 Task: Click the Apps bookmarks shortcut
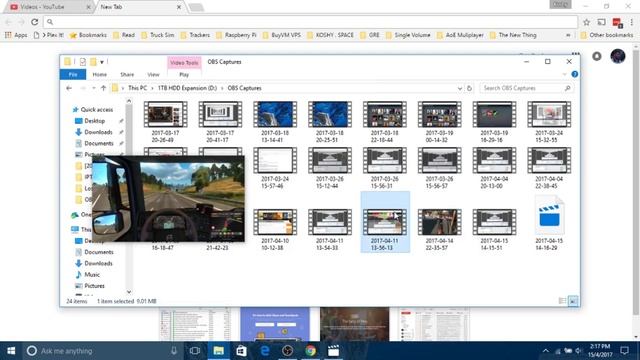coord(16,35)
